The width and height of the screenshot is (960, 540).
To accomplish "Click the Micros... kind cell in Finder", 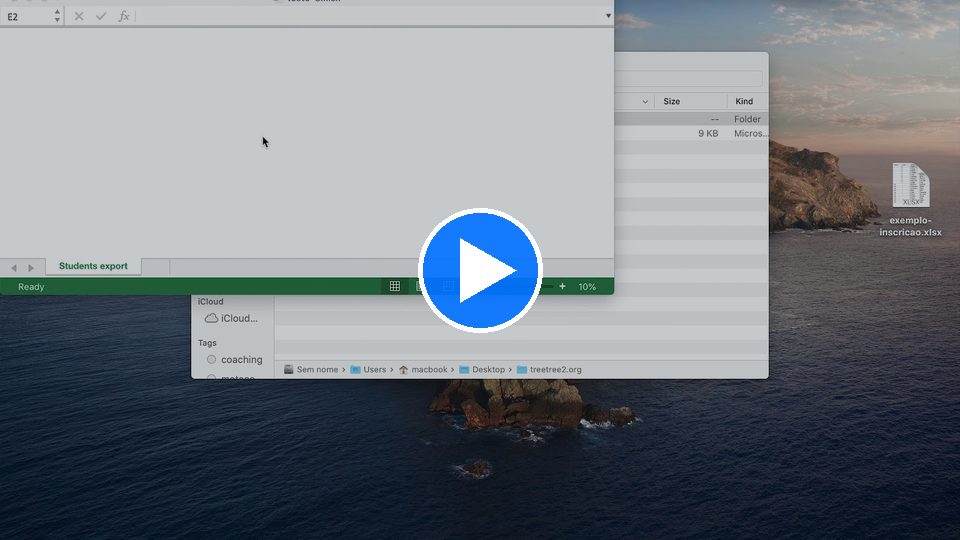I will click(750, 133).
